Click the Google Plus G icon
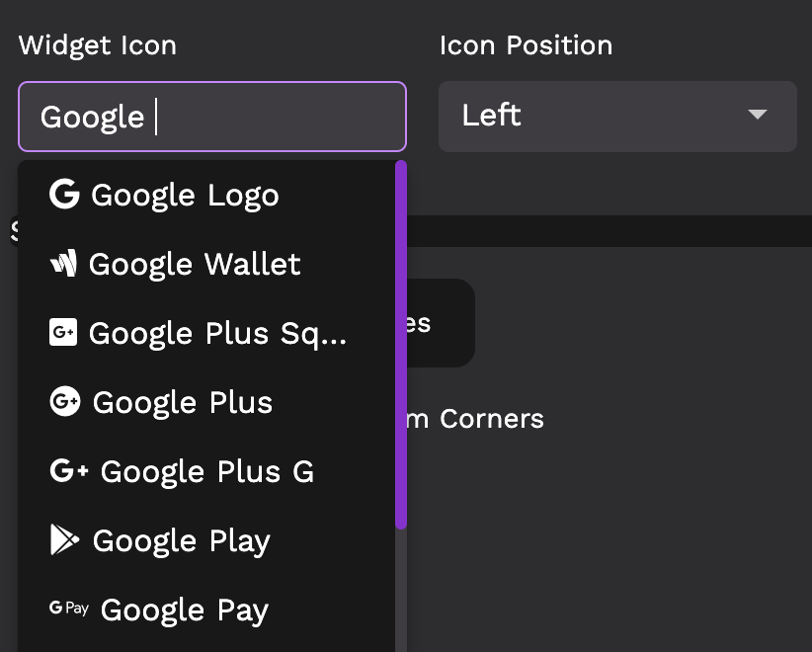812x652 pixels. 69,471
